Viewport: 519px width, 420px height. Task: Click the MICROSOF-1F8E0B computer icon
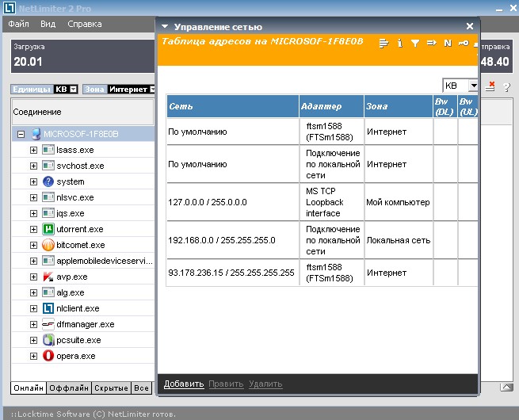point(36,134)
